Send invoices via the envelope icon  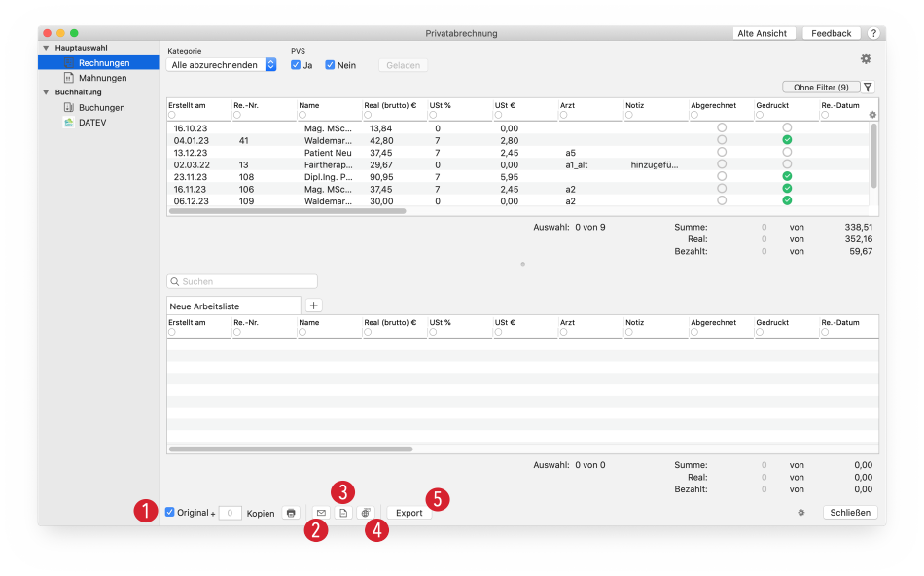pos(321,513)
